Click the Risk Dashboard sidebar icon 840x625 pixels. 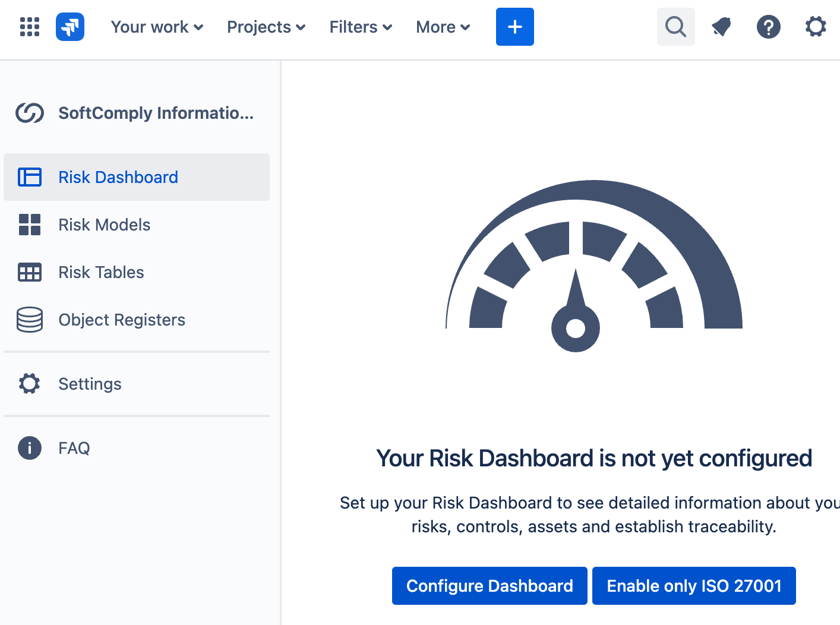click(x=30, y=177)
